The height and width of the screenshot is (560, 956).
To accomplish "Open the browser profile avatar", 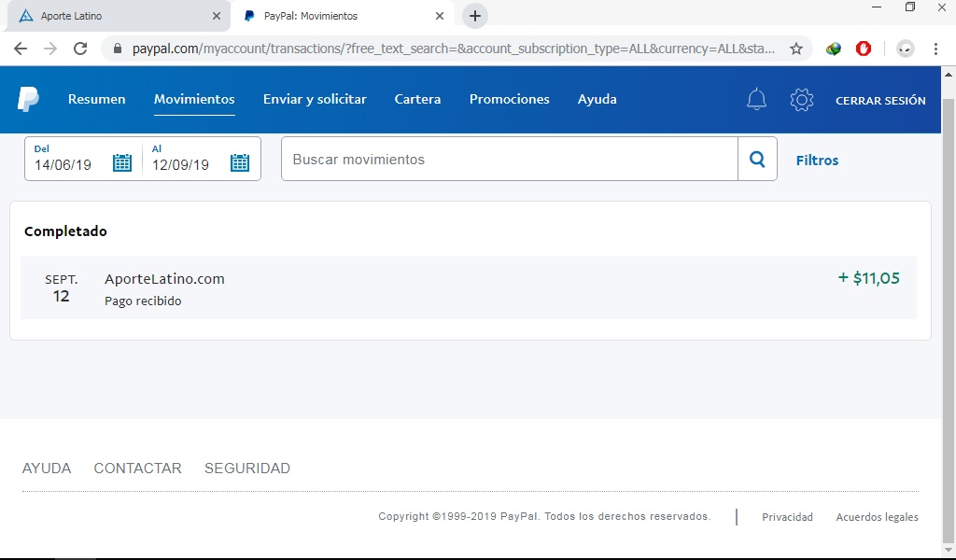I will point(906,49).
